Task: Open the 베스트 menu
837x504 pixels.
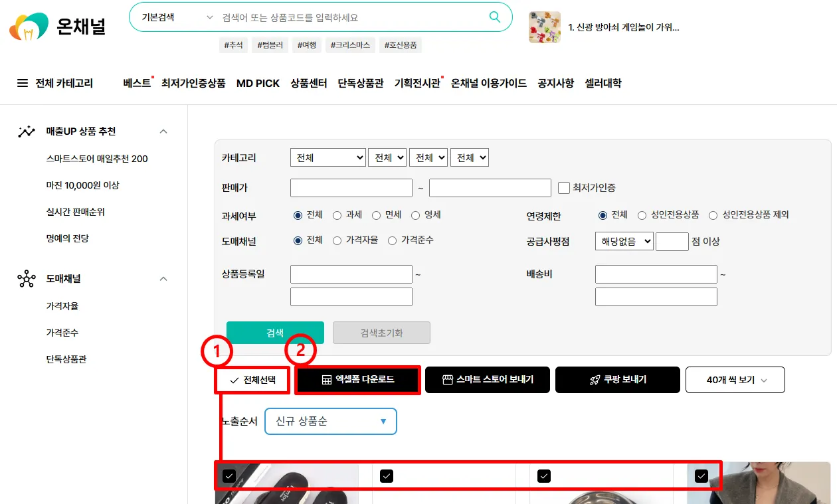Action: pyautogui.click(x=137, y=83)
